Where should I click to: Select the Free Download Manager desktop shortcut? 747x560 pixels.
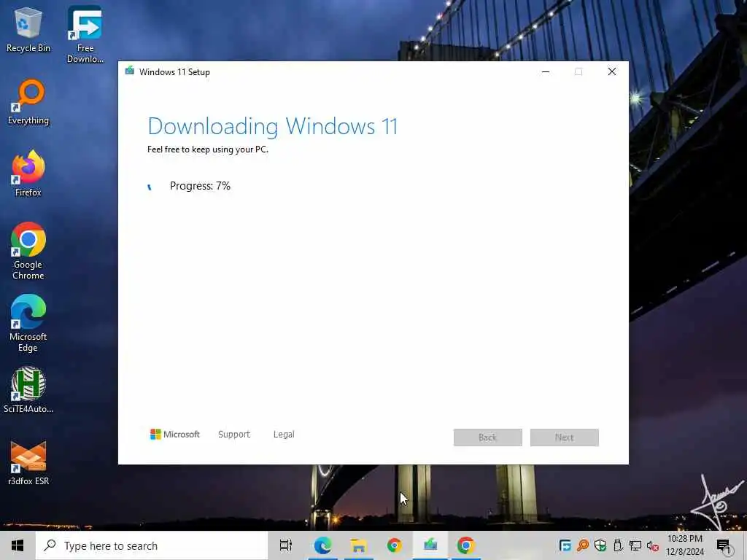(85, 34)
